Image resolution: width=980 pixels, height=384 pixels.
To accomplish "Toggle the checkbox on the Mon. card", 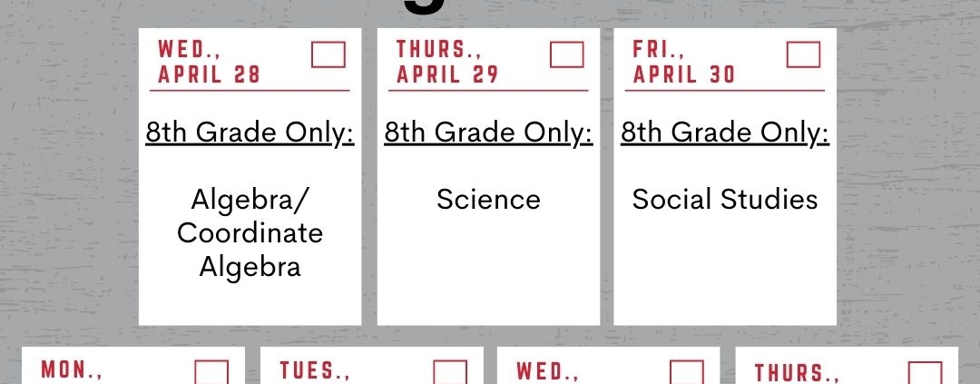I will pos(211,372).
